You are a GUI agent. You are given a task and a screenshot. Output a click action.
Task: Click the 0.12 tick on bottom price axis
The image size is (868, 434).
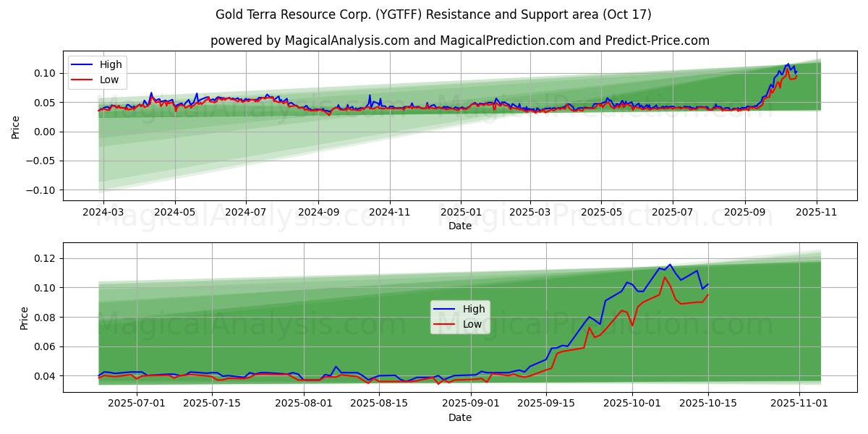coord(46,258)
